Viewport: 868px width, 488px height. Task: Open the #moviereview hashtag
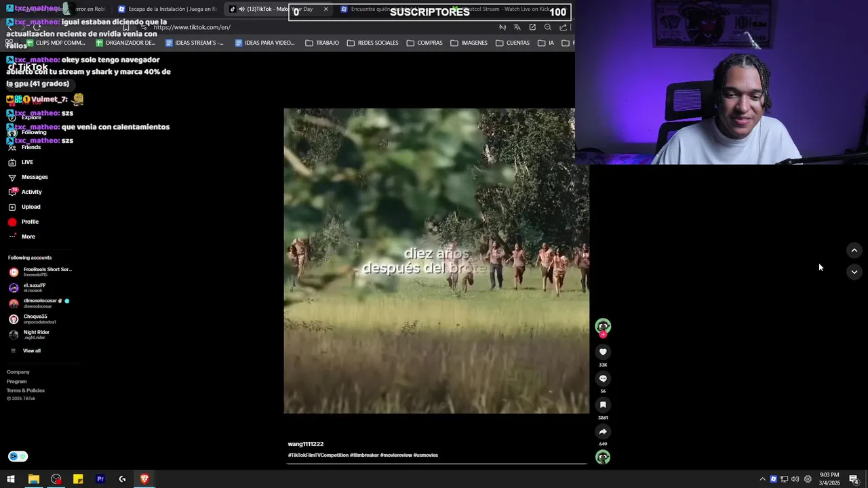click(396, 455)
